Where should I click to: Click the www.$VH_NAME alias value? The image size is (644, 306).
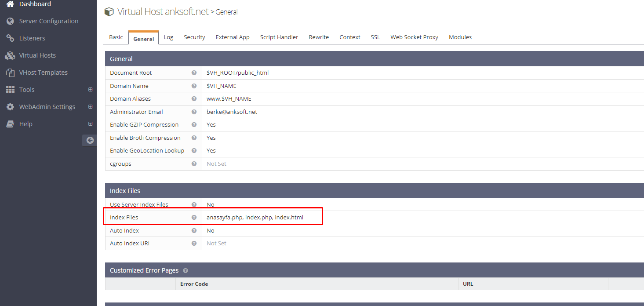(229, 99)
